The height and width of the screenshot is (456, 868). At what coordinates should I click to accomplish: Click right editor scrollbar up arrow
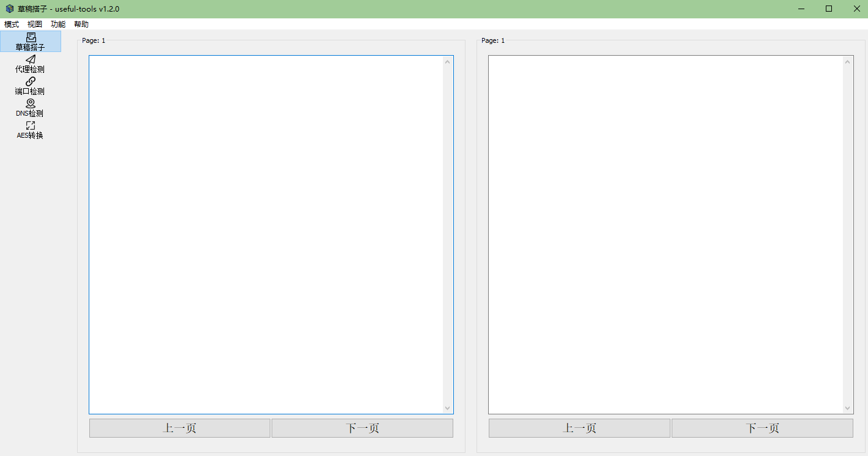coord(848,61)
